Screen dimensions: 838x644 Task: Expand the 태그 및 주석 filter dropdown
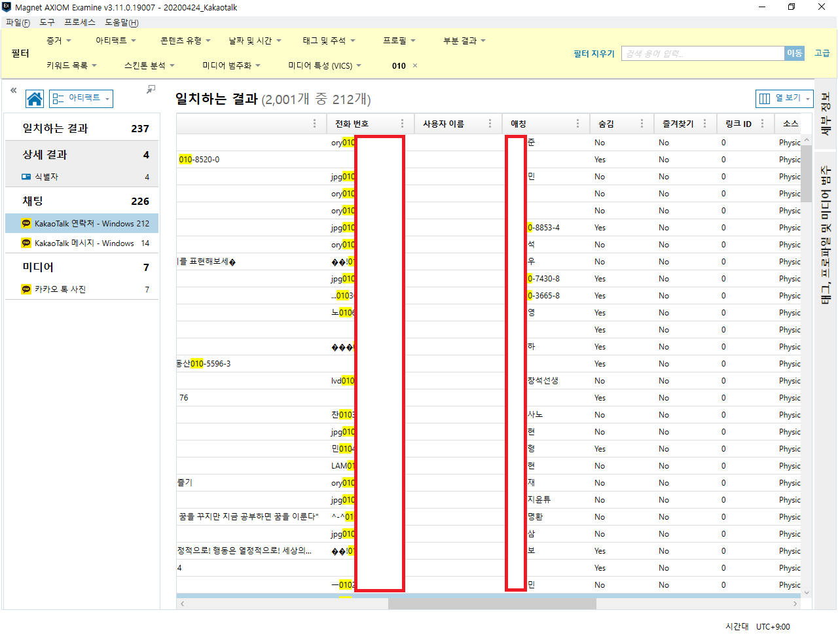pos(329,41)
